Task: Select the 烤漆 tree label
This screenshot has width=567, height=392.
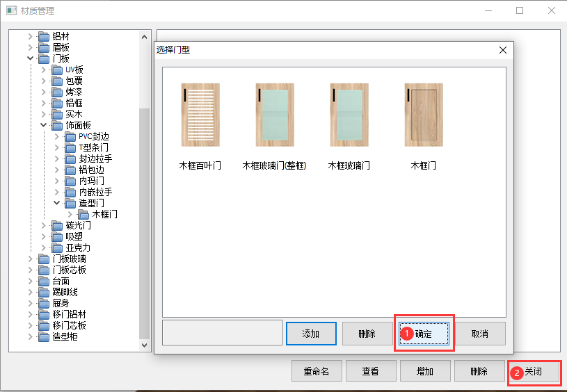Action: pyautogui.click(x=74, y=92)
